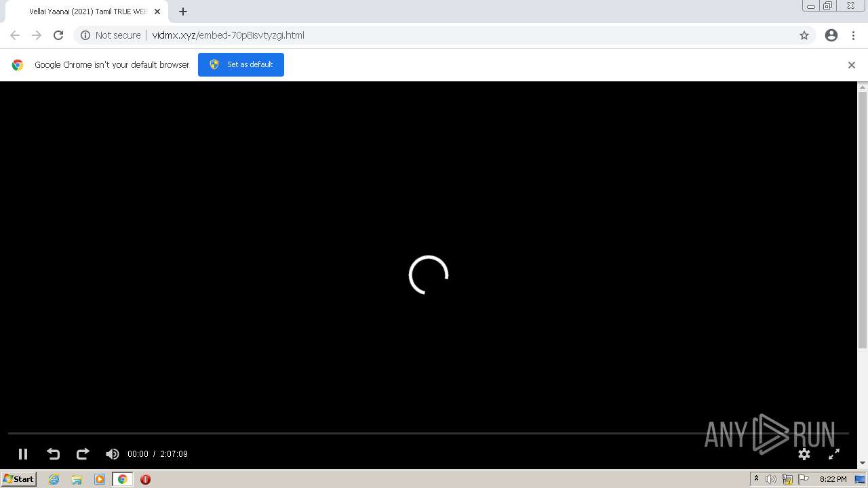Click the 8:22 PM clock
Viewport: 868px width, 488px height.
(x=833, y=479)
